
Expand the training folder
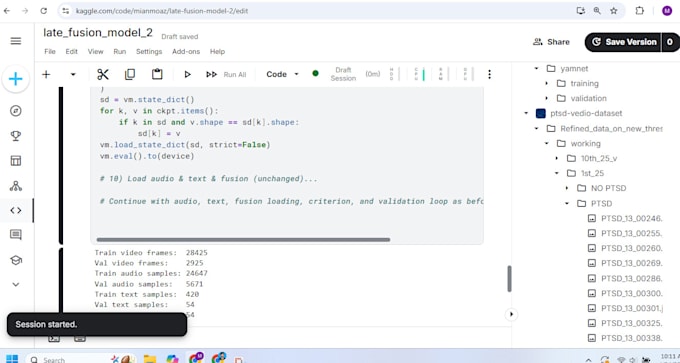click(x=546, y=83)
